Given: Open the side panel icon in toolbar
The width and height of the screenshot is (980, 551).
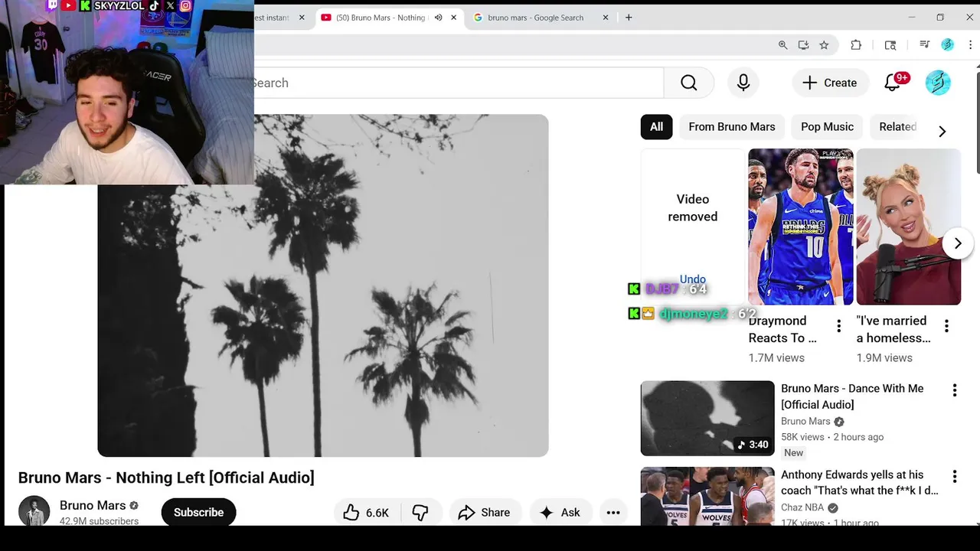Looking at the screenshot, I should [x=890, y=45].
